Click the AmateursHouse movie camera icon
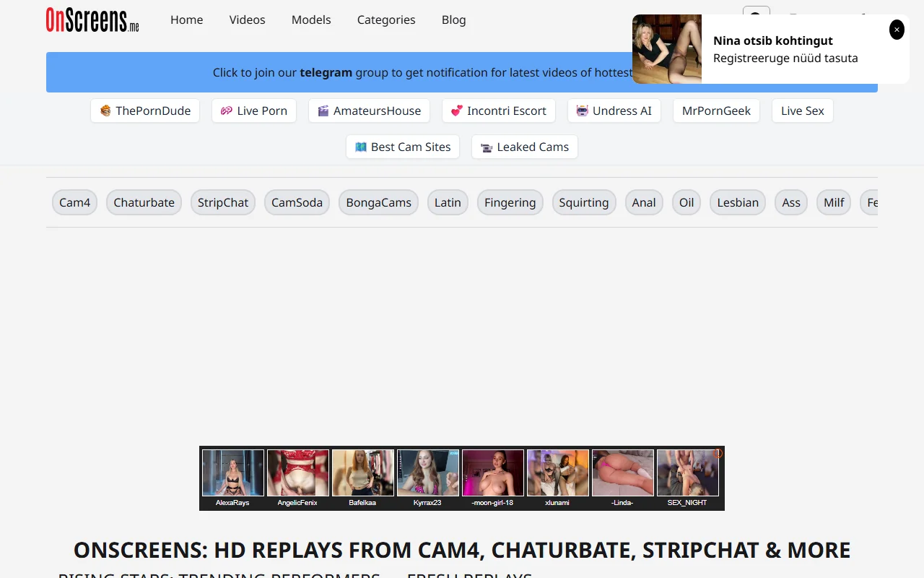The height and width of the screenshot is (578, 924). [323, 111]
